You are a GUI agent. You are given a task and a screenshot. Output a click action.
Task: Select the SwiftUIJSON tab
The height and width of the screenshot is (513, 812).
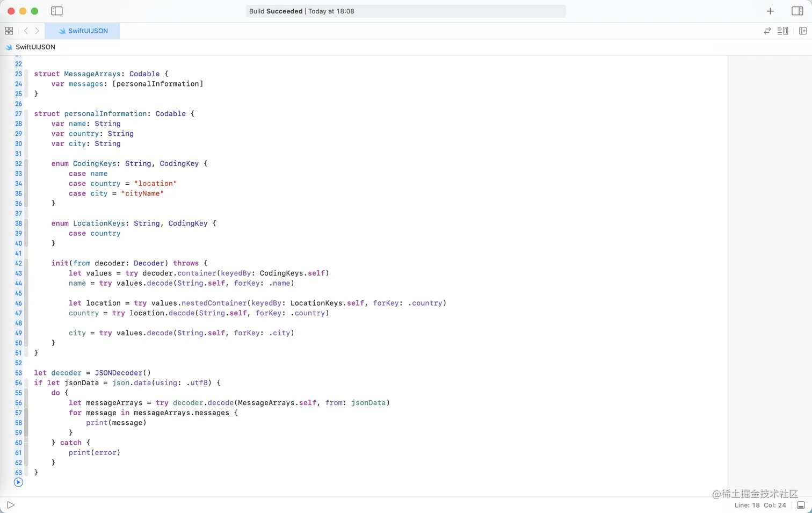[83, 31]
